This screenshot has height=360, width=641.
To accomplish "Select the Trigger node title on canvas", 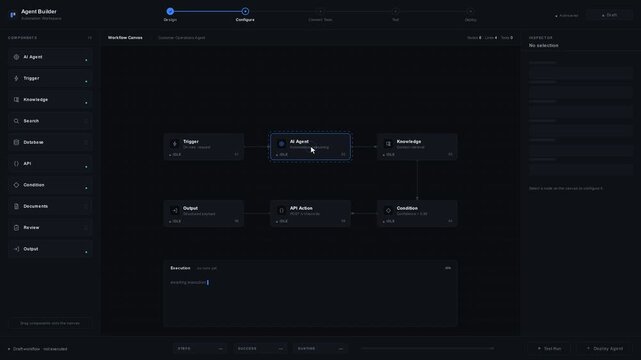I will [191, 141].
